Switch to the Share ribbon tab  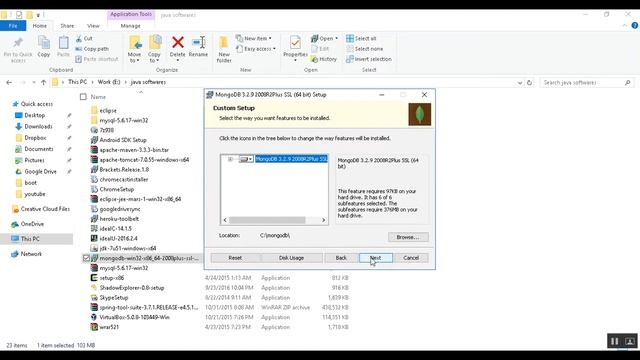click(67, 26)
